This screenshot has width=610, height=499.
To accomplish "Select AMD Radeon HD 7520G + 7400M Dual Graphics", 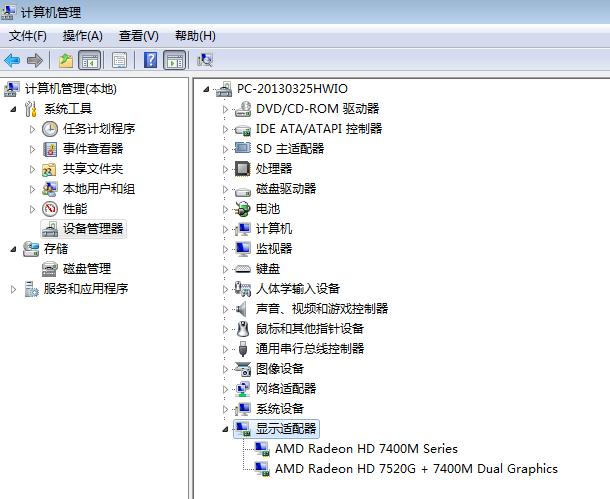I will click(416, 468).
